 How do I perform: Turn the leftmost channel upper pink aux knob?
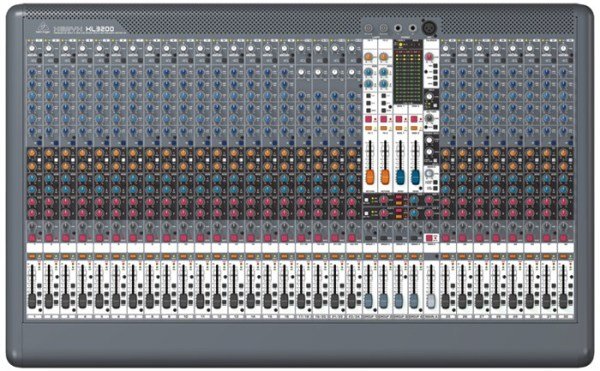coord(32,202)
